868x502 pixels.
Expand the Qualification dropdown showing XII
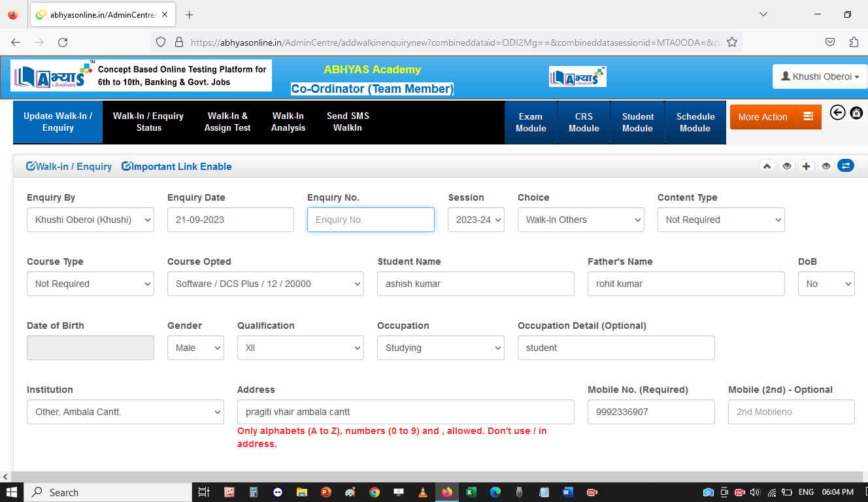click(x=300, y=348)
